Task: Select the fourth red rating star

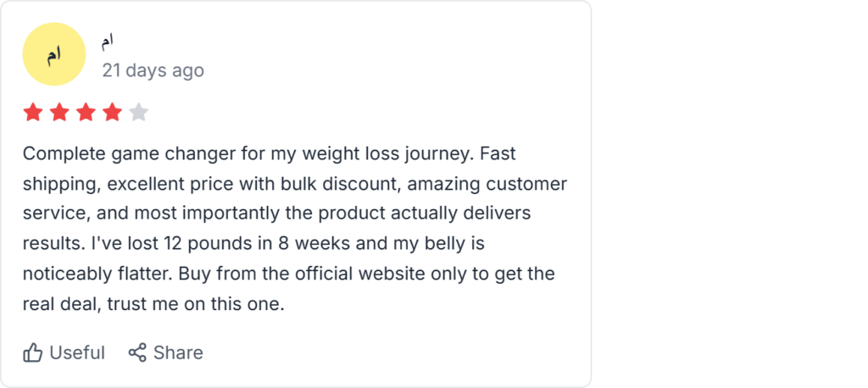Action: (112, 112)
